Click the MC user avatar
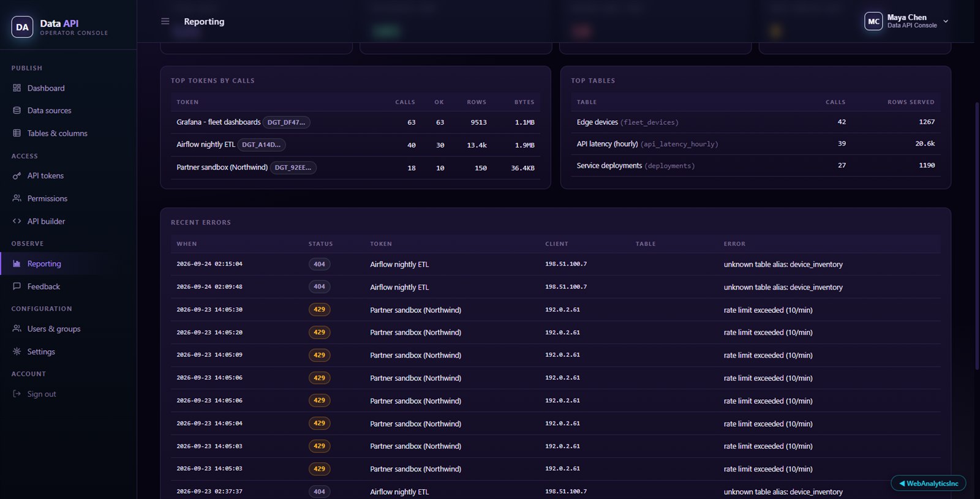 pyautogui.click(x=873, y=21)
